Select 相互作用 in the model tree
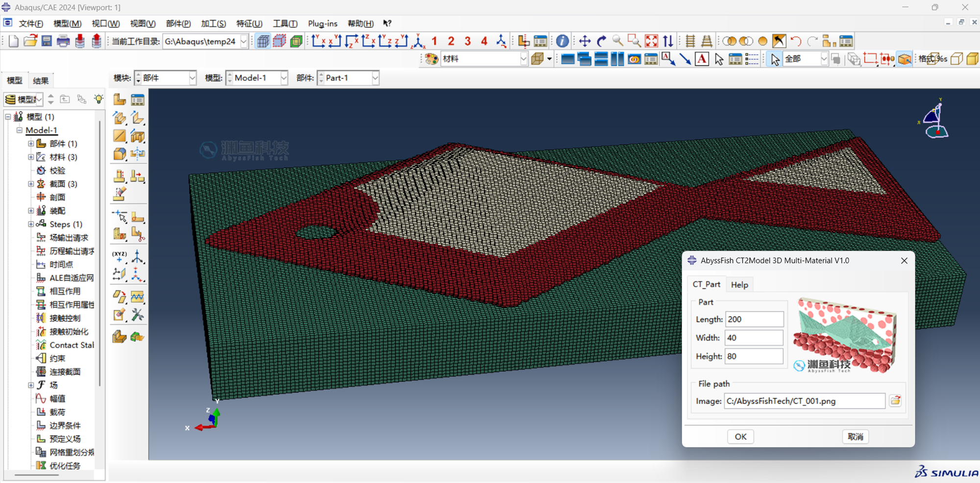Viewport: 980px width, 483px height. tap(65, 291)
